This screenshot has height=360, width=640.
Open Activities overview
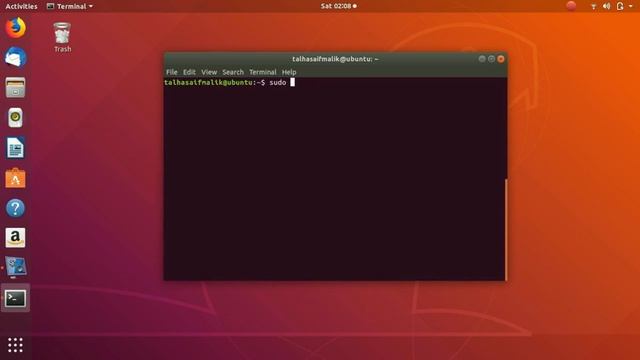pos(21,6)
